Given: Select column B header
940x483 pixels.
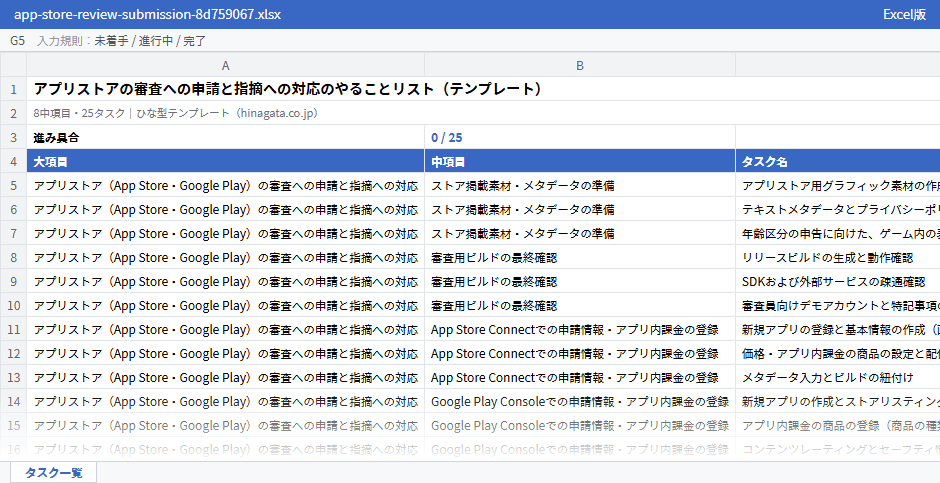Looking at the screenshot, I should [x=580, y=65].
